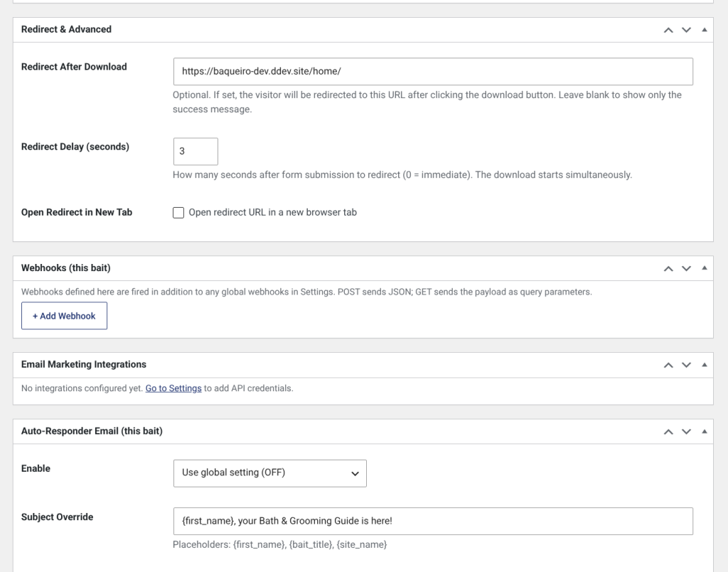The height and width of the screenshot is (572, 728).
Task: Click the Placeholders hint text
Action: coord(279,544)
